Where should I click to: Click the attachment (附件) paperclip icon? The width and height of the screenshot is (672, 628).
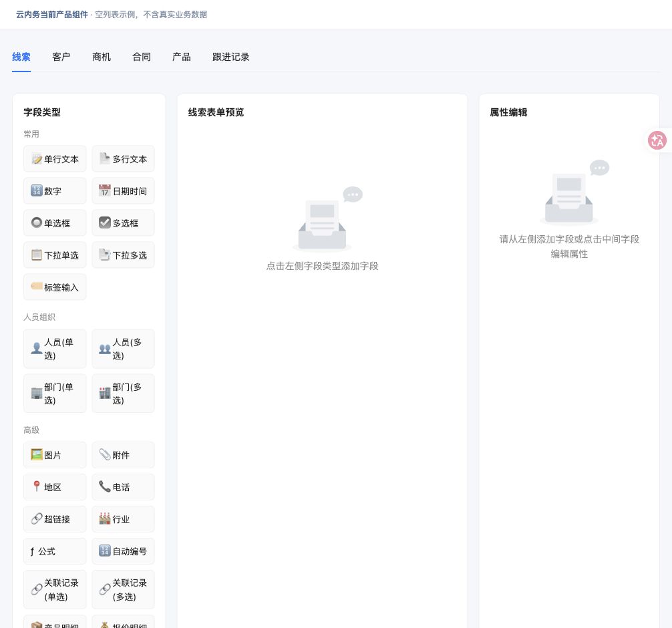(x=105, y=455)
